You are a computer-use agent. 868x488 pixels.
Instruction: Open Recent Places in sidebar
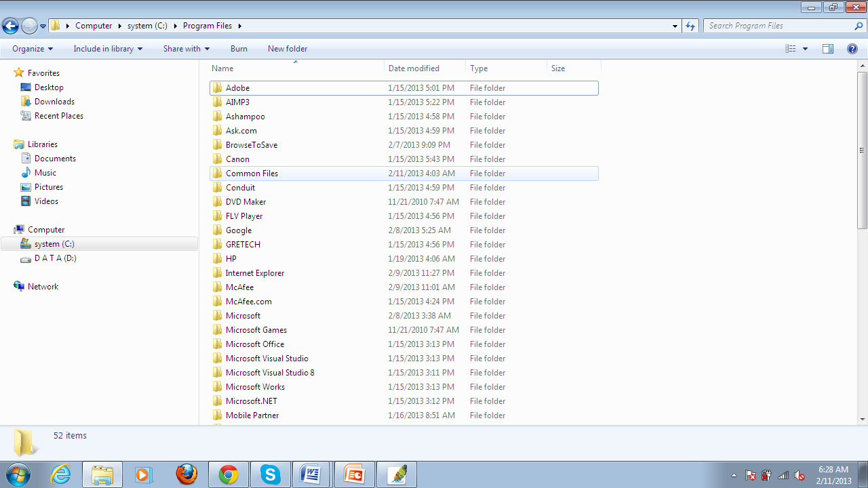(59, 116)
